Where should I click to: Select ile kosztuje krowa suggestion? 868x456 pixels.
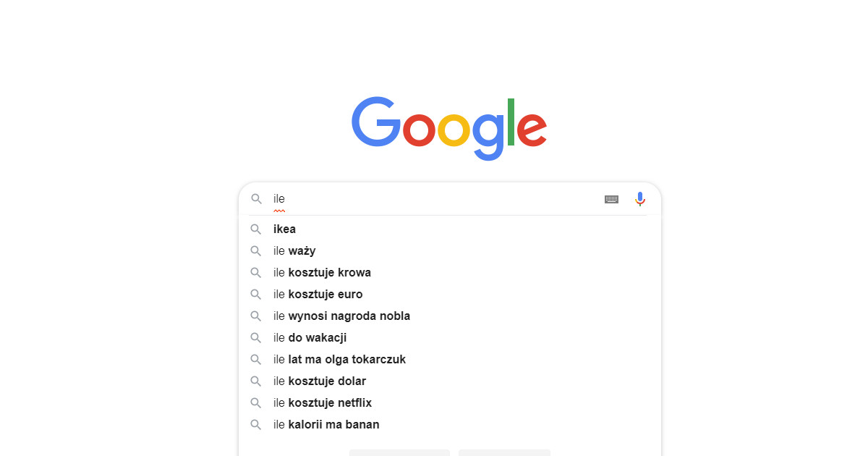[x=322, y=273]
